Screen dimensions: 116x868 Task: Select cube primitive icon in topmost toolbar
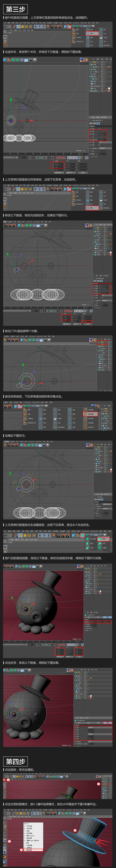(x=65, y=27)
